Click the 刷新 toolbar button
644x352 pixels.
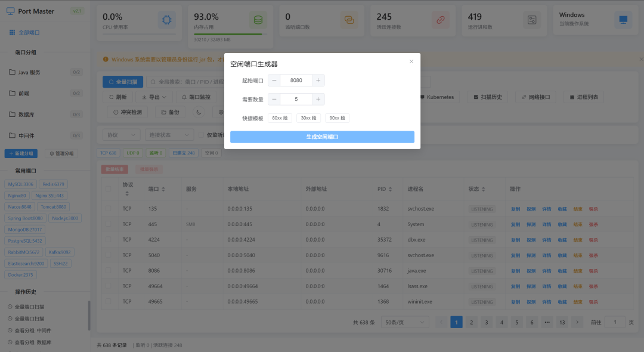[117, 97]
